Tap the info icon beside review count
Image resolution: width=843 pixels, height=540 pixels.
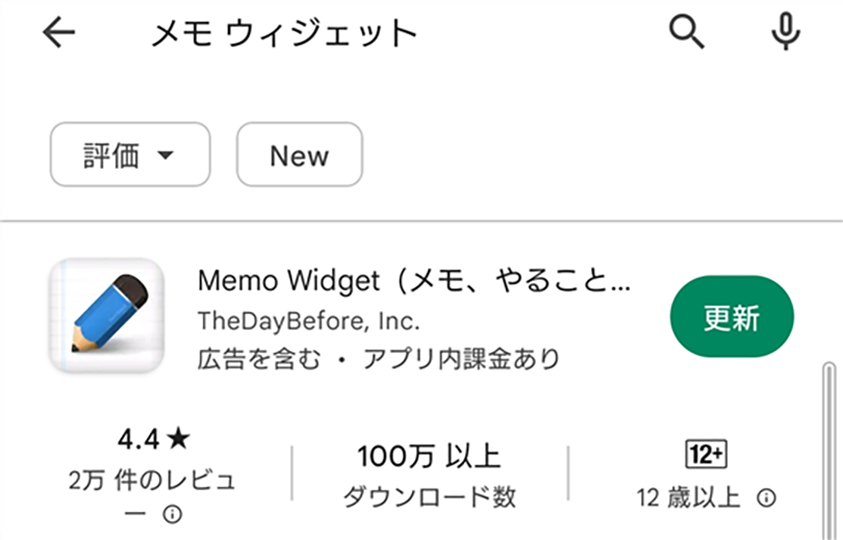pos(172,514)
